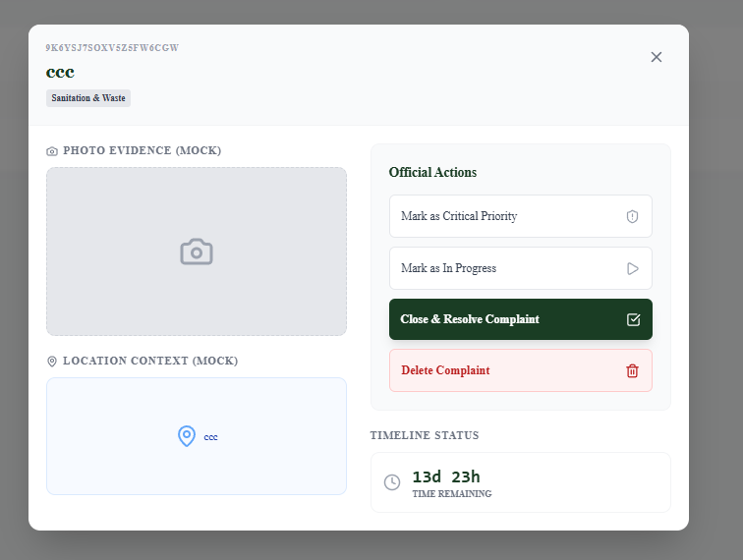
Task: Click the "ccc" location text beside the pin
Action: pyautogui.click(x=211, y=437)
